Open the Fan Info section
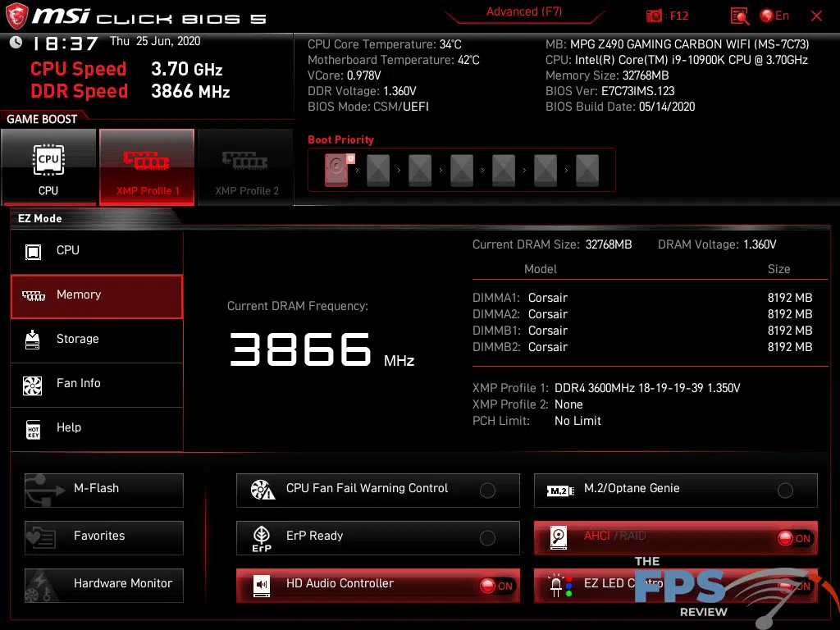Viewport: 840px width, 630px height. click(97, 385)
